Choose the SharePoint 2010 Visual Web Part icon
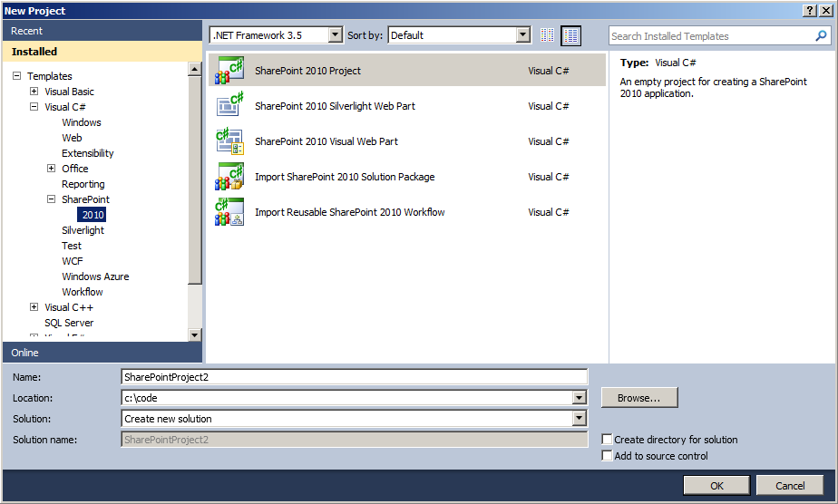Image resolution: width=838 pixels, height=504 pixels. (x=229, y=141)
